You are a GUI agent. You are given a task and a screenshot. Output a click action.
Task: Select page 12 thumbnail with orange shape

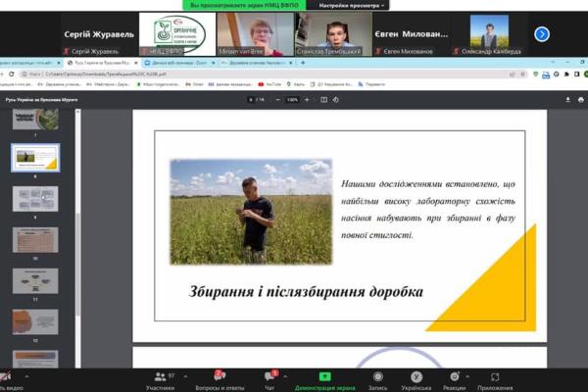(x=35, y=321)
